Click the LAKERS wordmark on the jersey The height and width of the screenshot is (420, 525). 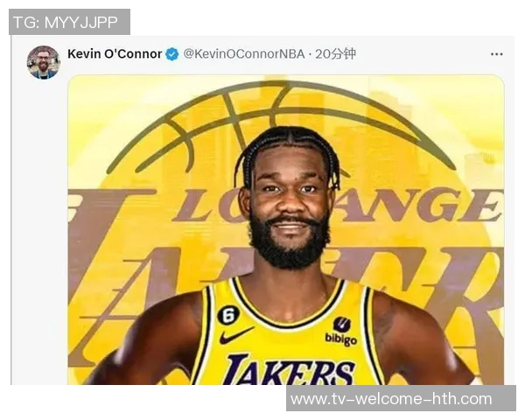pyautogui.click(x=288, y=371)
